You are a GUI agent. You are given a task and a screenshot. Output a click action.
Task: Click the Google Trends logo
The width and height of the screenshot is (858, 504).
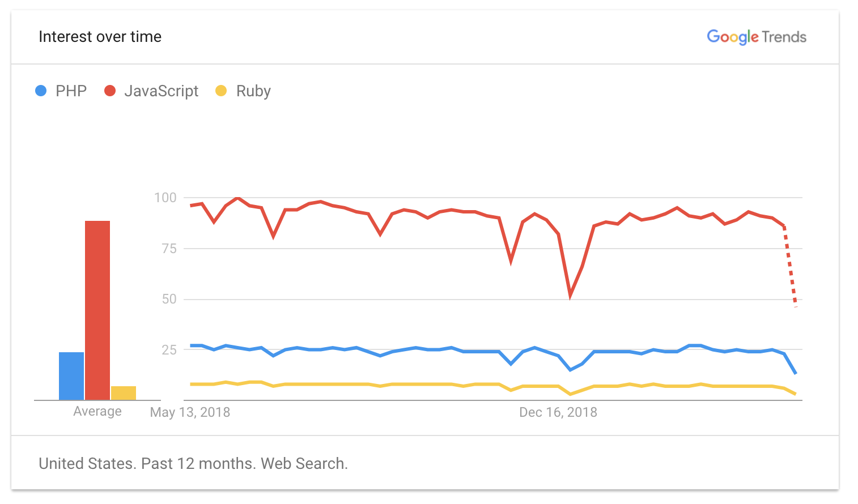756,37
